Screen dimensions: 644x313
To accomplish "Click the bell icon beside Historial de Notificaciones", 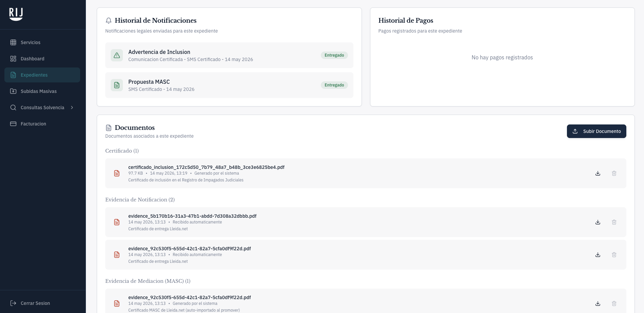I will 109,21.
